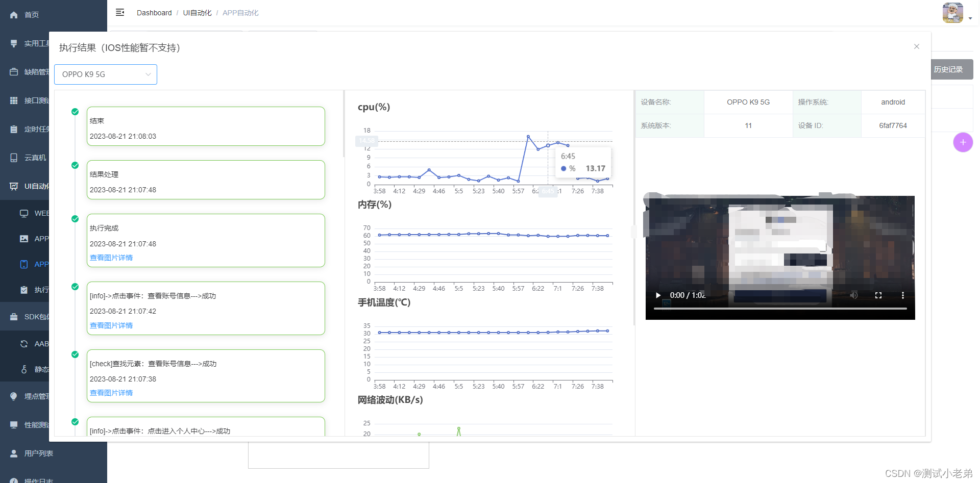This screenshot has width=980, height=483.
Task: Select the UI自动化 breadcrumb item
Action: click(198, 13)
